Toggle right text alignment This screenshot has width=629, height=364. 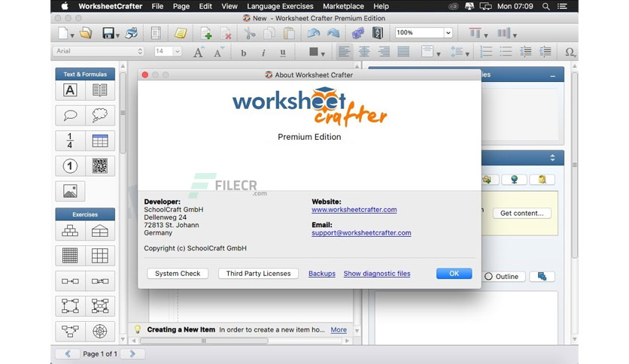(384, 52)
